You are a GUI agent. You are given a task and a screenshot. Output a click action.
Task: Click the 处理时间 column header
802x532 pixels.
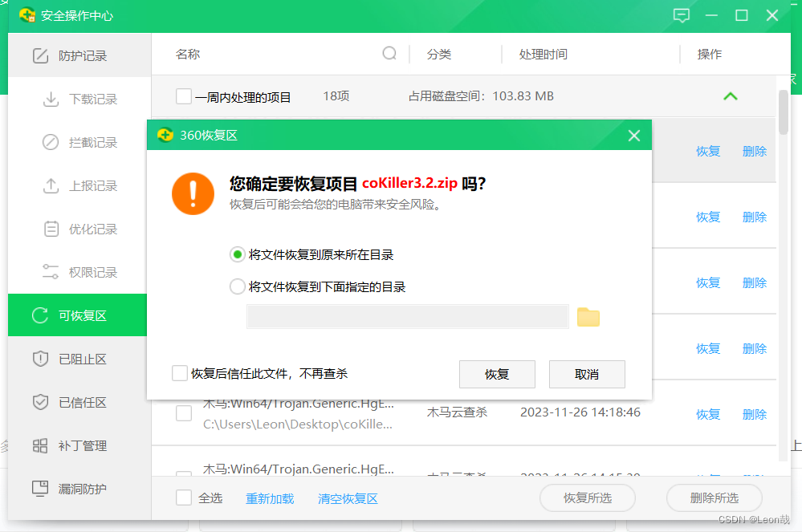(543, 55)
